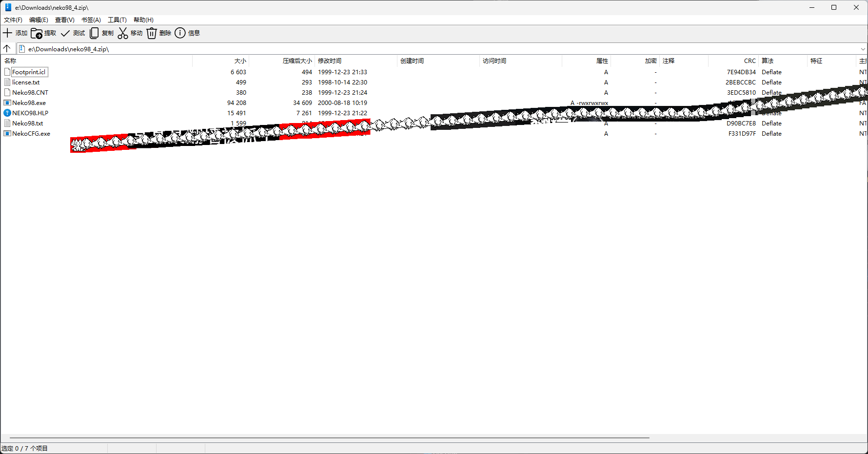
Task: Click the Neko98.CNT date 1999-12-23 21:24
Action: 342,93
